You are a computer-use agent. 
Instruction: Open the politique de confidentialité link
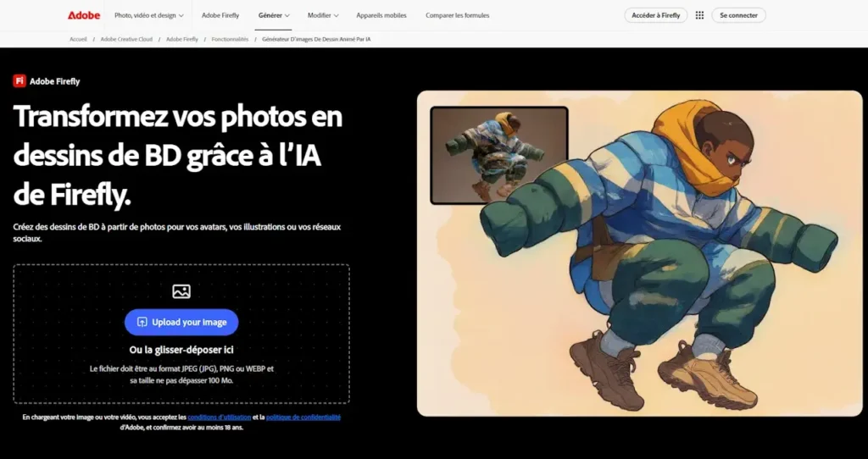click(303, 417)
